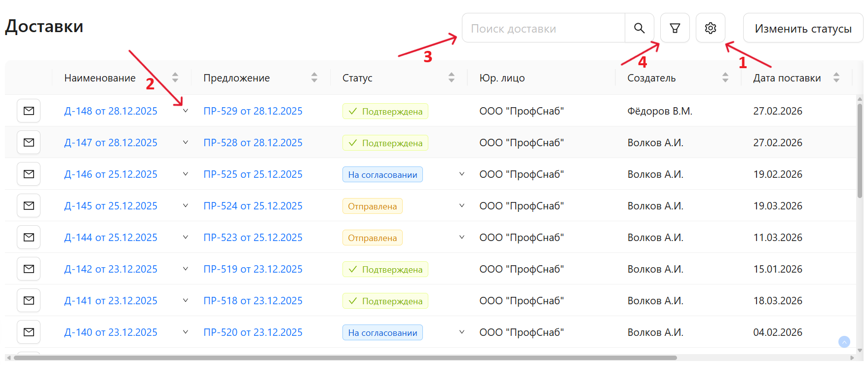Click mail icon in Д-144 row
868x365 pixels.
click(29, 237)
